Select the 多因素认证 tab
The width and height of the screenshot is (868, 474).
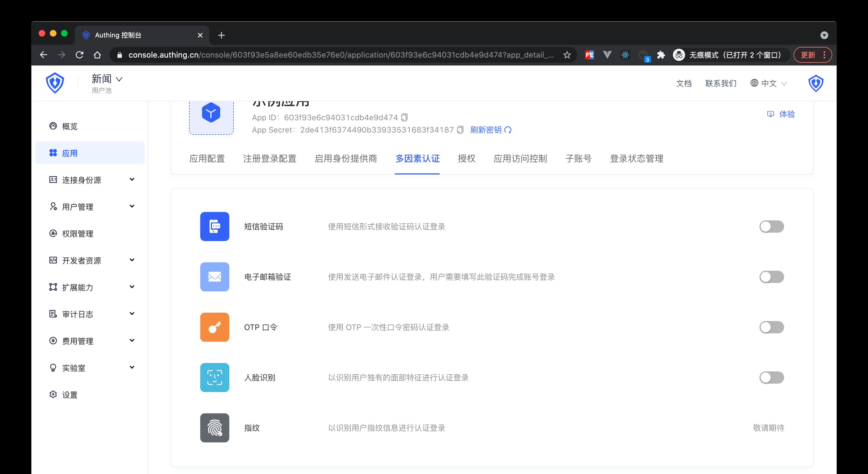(x=418, y=158)
